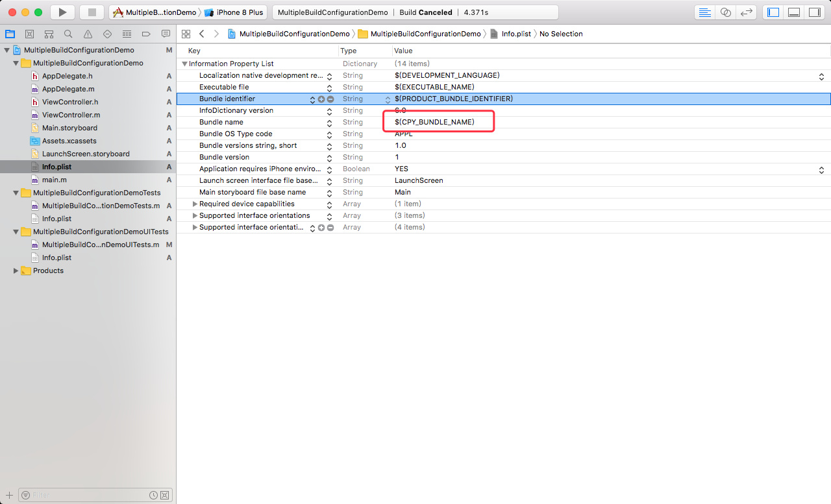The height and width of the screenshot is (504, 831).
Task: Open the key stepper for Bundle name
Action: click(329, 123)
